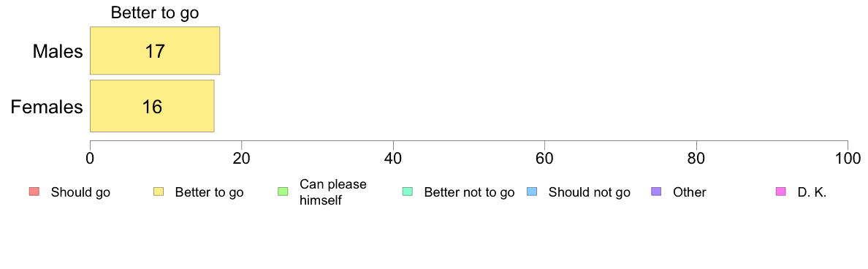The height and width of the screenshot is (269, 868).
Task: Click the Females row label
Action: tap(47, 107)
